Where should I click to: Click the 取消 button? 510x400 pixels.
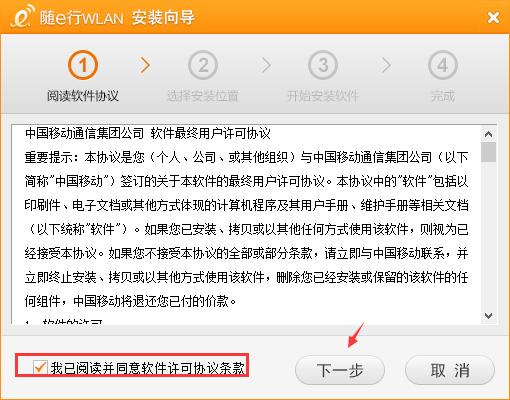(450, 370)
